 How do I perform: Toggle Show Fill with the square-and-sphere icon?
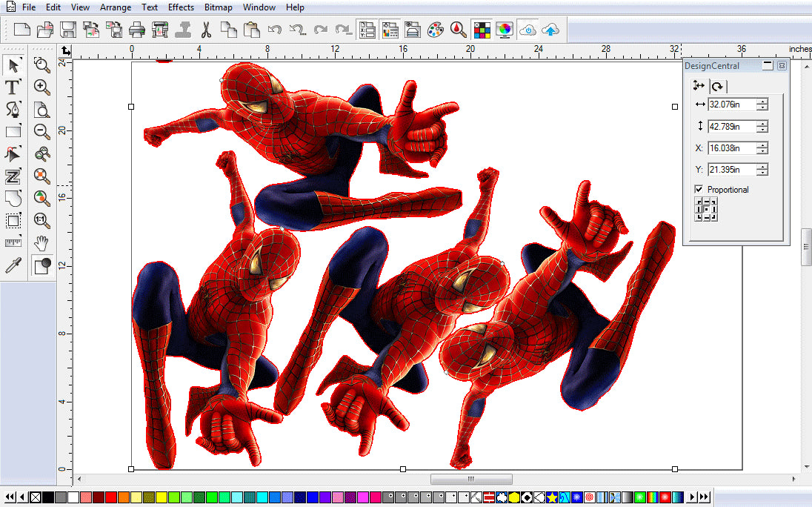pos(42,265)
